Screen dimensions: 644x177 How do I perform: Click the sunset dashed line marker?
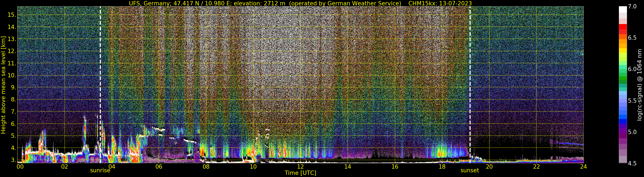tap(470, 85)
